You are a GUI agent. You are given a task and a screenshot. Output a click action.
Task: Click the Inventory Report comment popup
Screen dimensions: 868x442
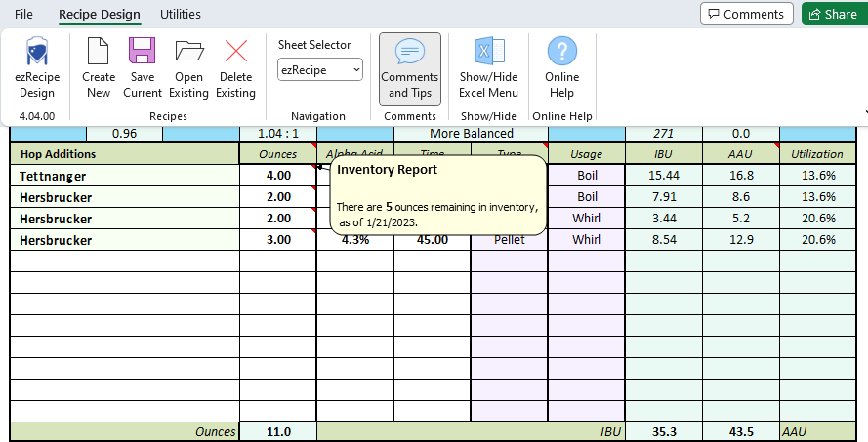coord(437,195)
